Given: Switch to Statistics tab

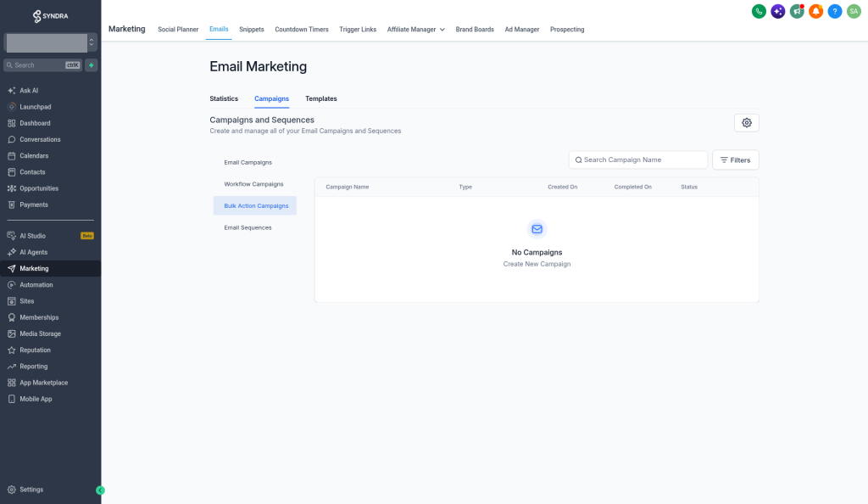Looking at the screenshot, I should click(x=224, y=98).
